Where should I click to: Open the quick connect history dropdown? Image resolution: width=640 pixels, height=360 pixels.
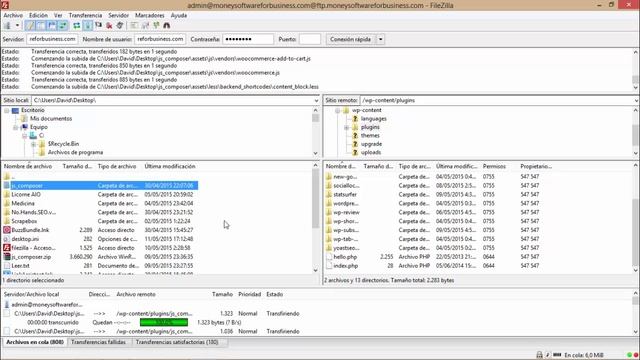point(380,39)
